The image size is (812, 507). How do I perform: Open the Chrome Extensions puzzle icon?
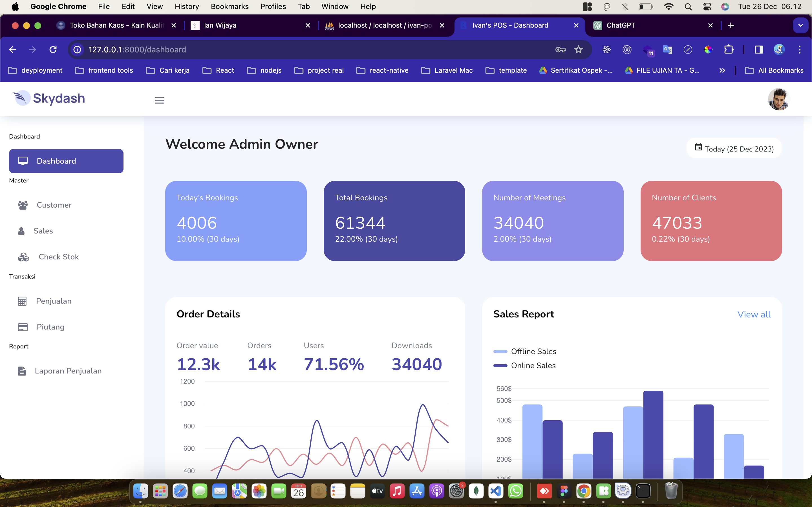729,50
